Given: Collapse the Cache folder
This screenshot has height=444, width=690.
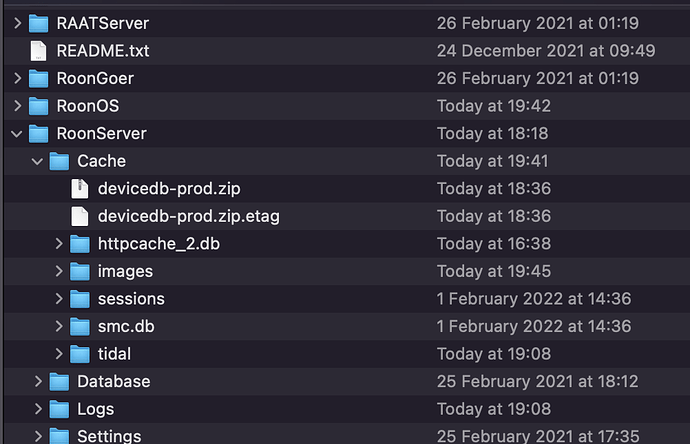Looking at the screenshot, I should pyautogui.click(x=37, y=161).
